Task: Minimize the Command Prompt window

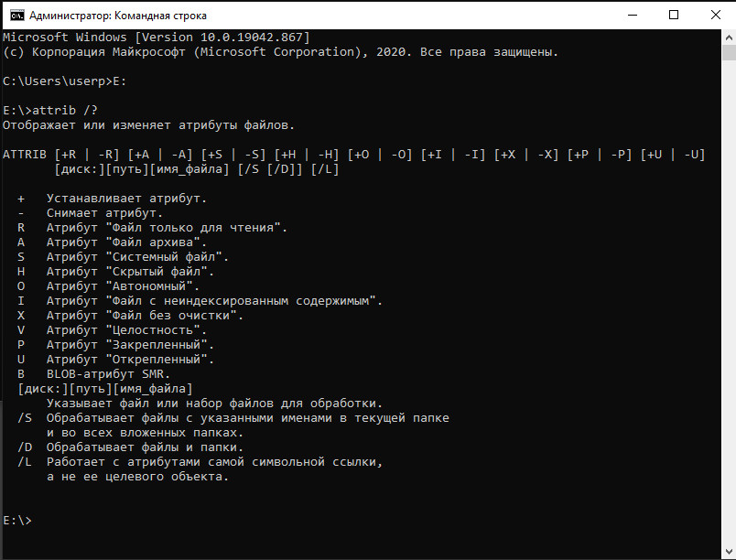Action: (633, 15)
